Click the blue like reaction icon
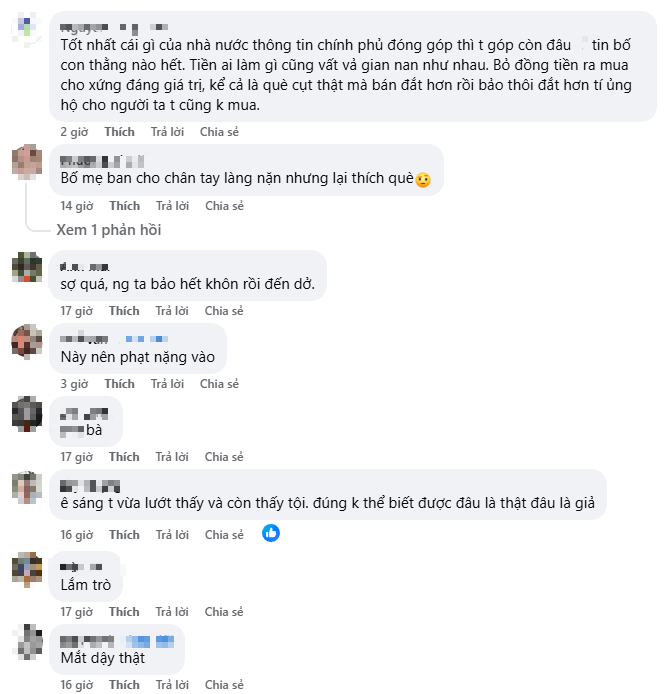Screen dimensions: 672x694 (271, 533)
